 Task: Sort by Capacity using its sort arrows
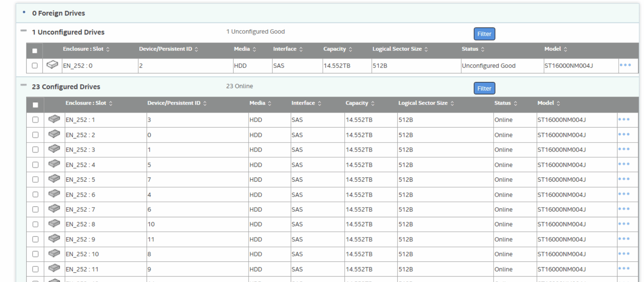[372, 103]
